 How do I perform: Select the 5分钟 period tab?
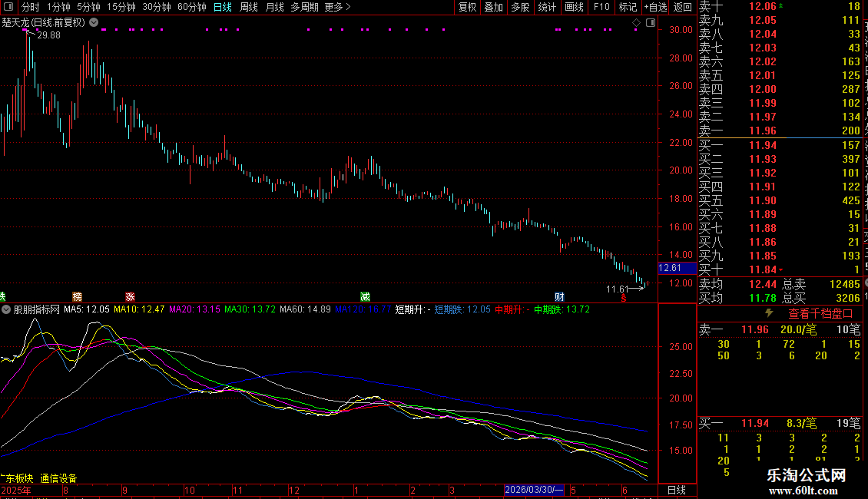(x=88, y=7)
